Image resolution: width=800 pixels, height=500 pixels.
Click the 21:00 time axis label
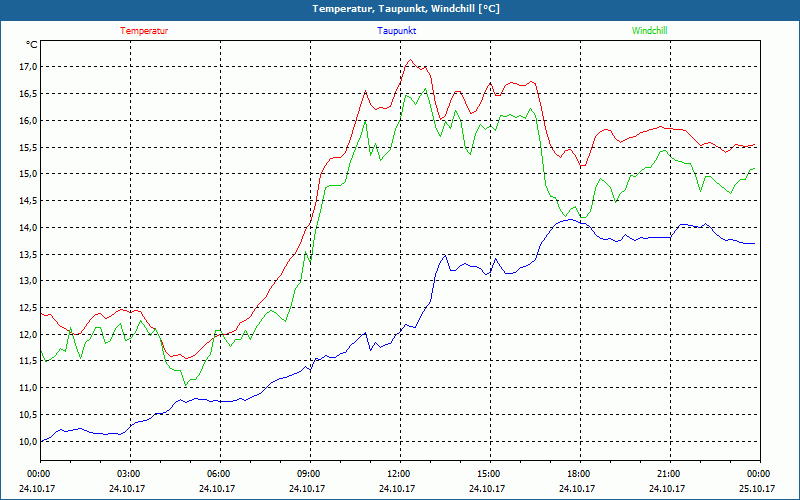670,474
